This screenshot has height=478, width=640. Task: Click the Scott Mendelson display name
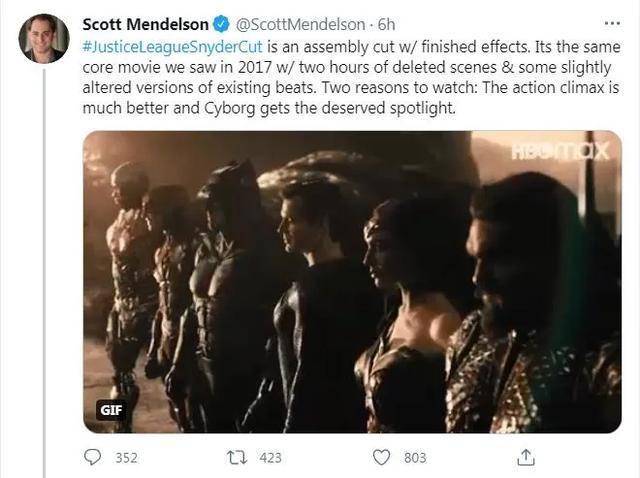click(146, 24)
